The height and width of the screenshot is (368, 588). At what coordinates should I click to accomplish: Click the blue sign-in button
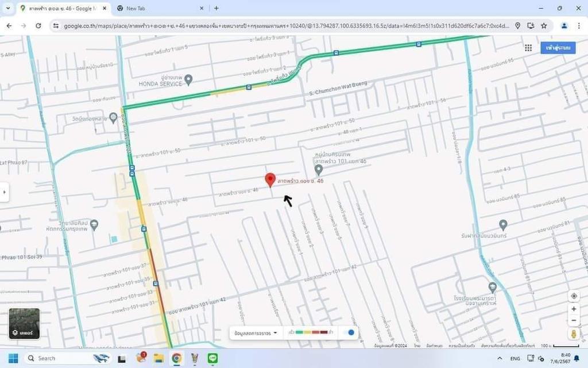coord(558,48)
